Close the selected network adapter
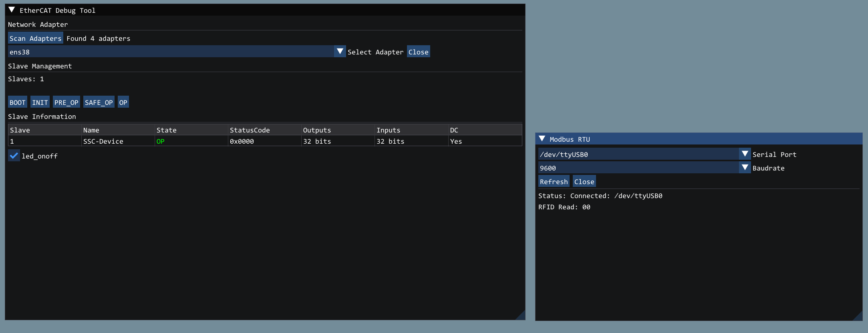Screen dimensions: 868x333 pyautogui.click(x=418, y=52)
